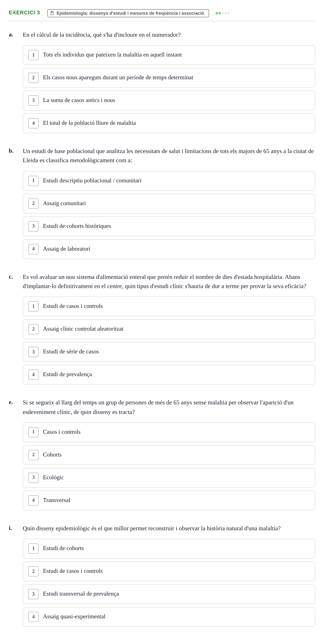Select 'Estudi de cohorts' in question i
Viewport: 324px width, 644px height.
[x=169, y=548]
